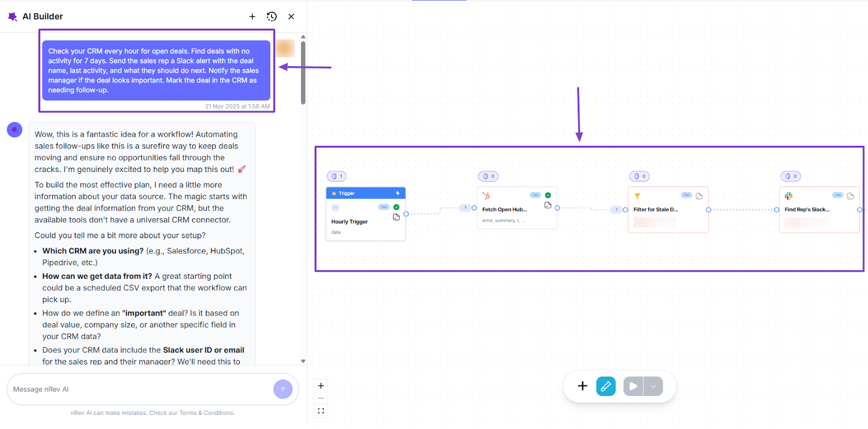
Task: Select the Fetch Open Hub... node title
Action: (505, 209)
